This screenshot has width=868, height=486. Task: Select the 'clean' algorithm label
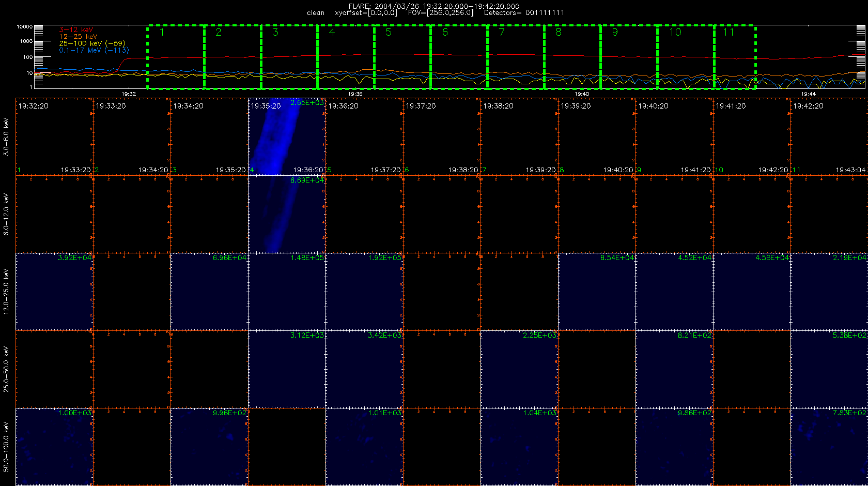point(316,12)
